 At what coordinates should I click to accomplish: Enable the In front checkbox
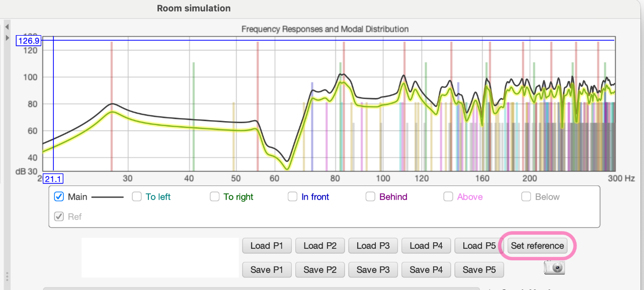[x=293, y=197]
